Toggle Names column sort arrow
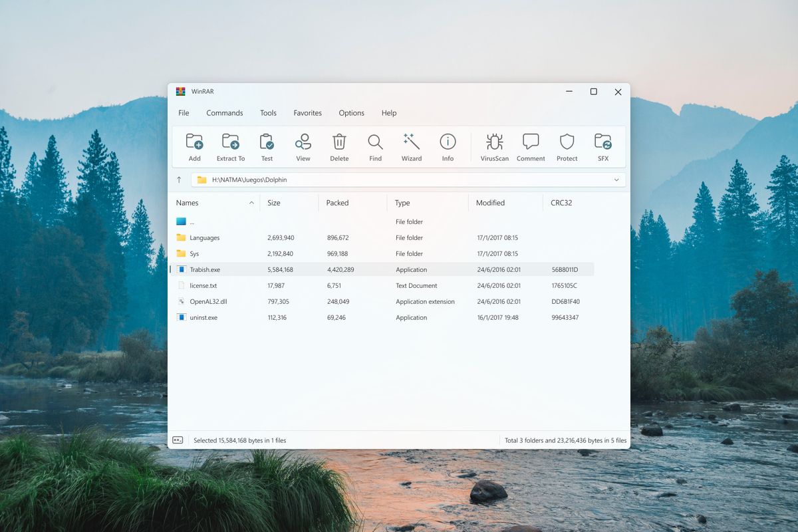This screenshot has width=798, height=532. 251,203
